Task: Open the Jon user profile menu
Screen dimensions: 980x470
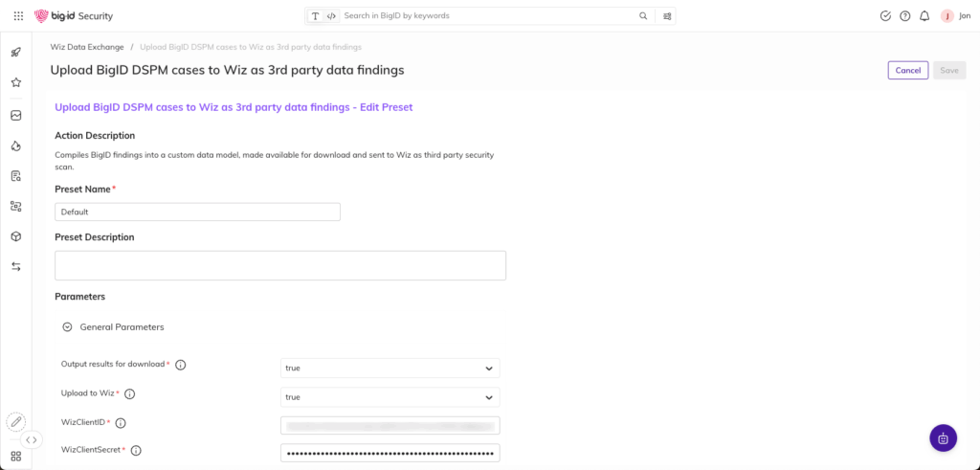Action: 955,16
